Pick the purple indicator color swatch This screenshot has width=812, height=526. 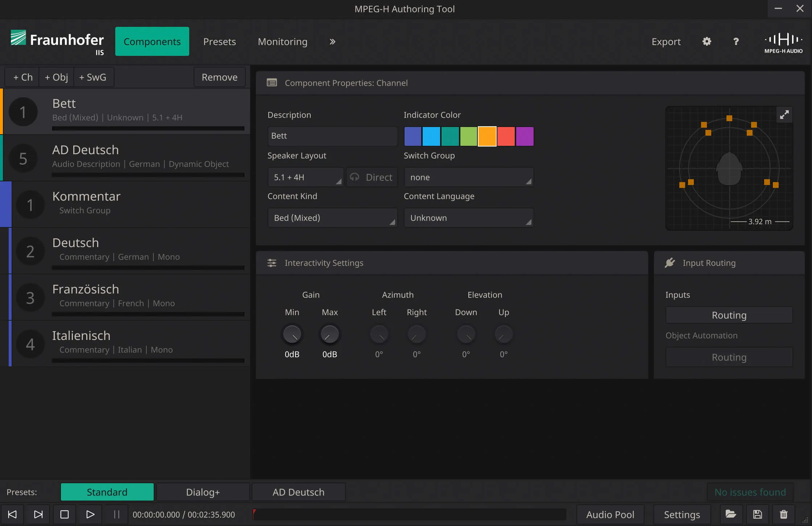[x=525, y=136]
